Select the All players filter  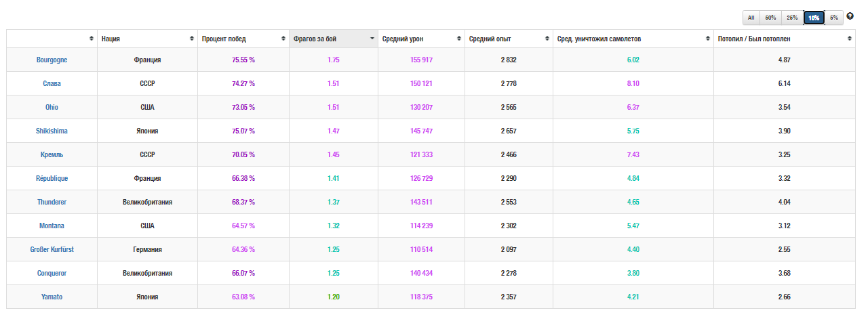click(x=751, y=18)
